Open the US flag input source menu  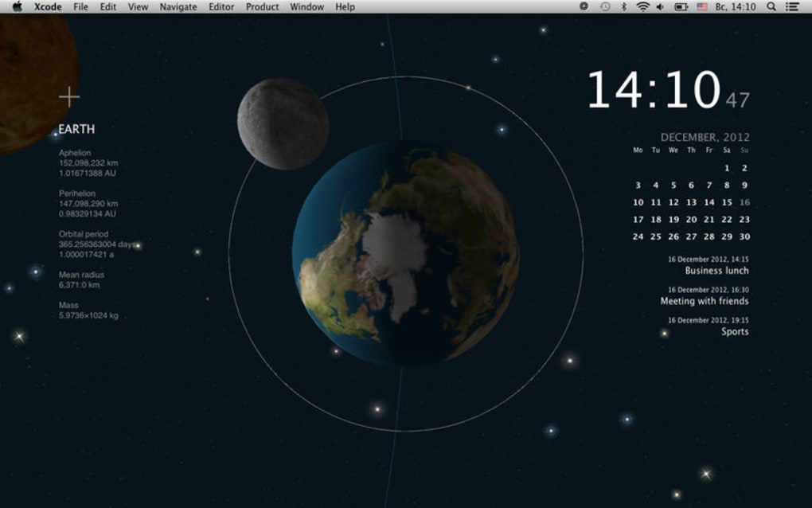click(x=702, y=6)
